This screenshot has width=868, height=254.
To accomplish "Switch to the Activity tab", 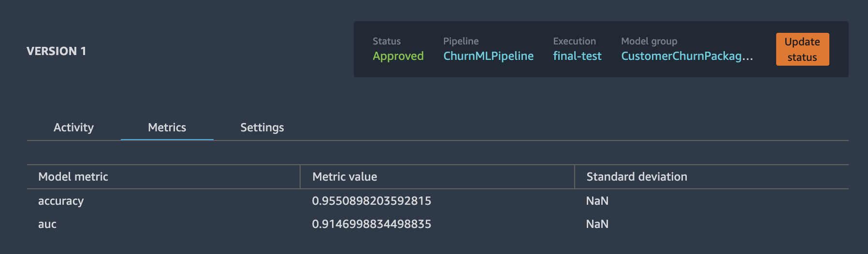I will point(73,127).
